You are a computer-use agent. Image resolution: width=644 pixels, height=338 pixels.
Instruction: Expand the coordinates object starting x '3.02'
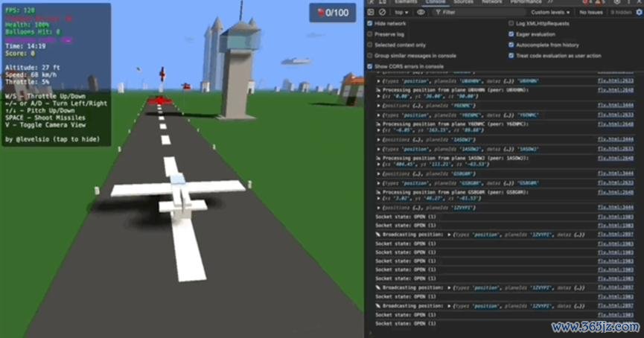379,198
